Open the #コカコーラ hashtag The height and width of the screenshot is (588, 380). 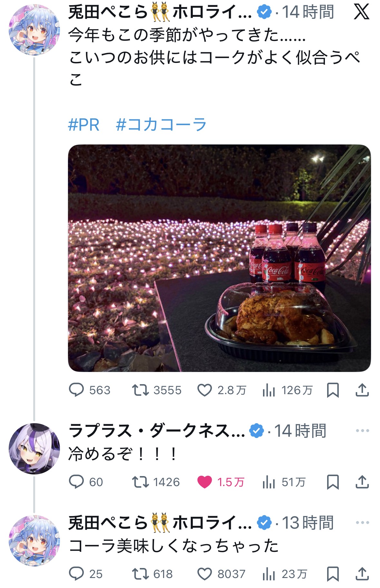(161, 125)
